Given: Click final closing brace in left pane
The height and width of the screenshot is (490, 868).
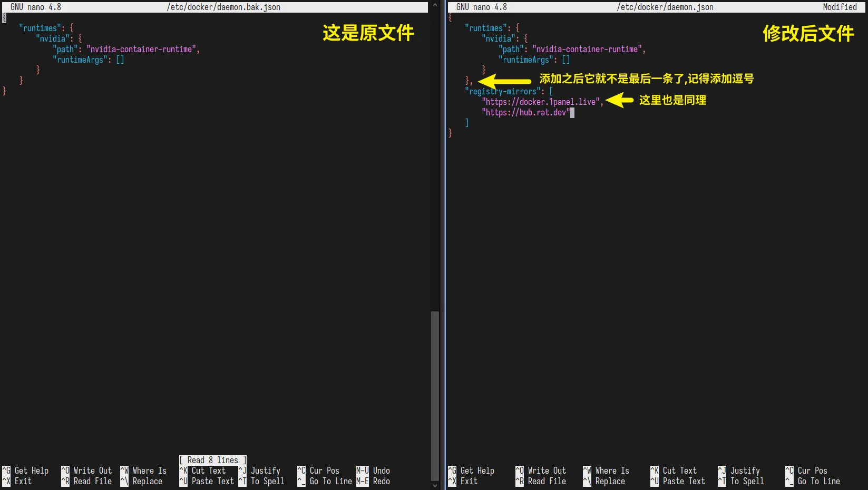Looking at the screenshot, I should [4, 91].
